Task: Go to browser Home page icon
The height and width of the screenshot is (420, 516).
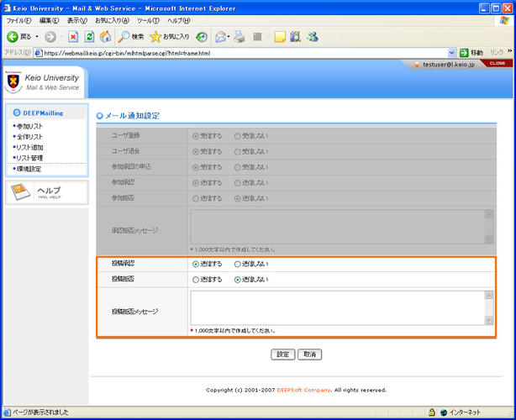Action: pos(105,37)
